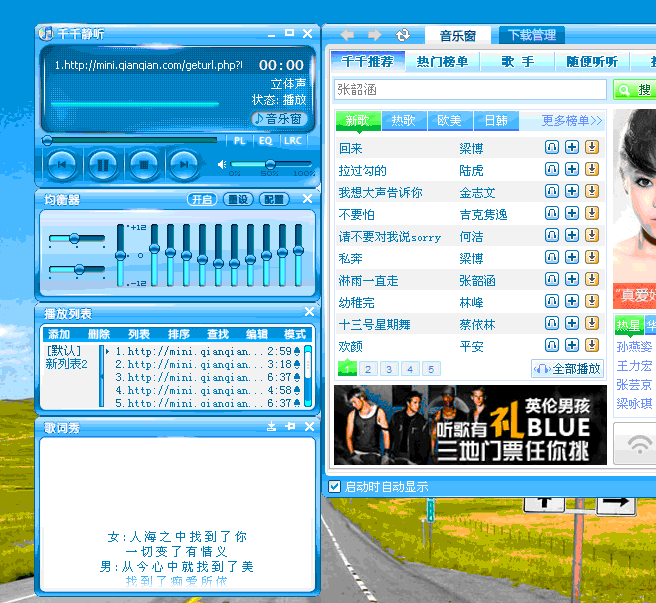This screenshot has width=656, height=603.
Task: Select the 日韩 chart tab
Action: pyautogui.click(x=496, y=121)
